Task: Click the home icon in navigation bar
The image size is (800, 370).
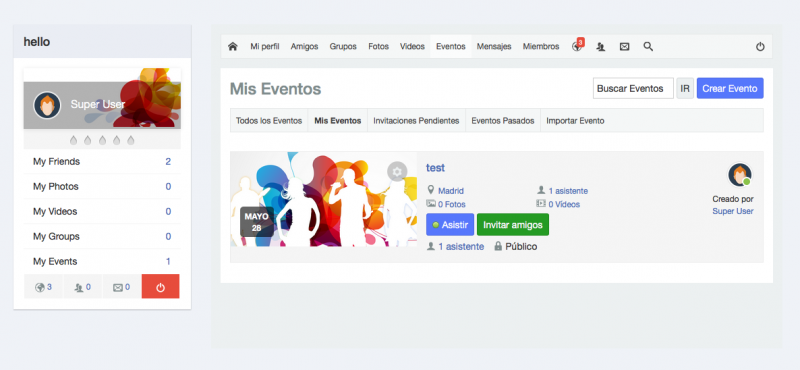Action: pyautogui.click(x=233, y=46)
